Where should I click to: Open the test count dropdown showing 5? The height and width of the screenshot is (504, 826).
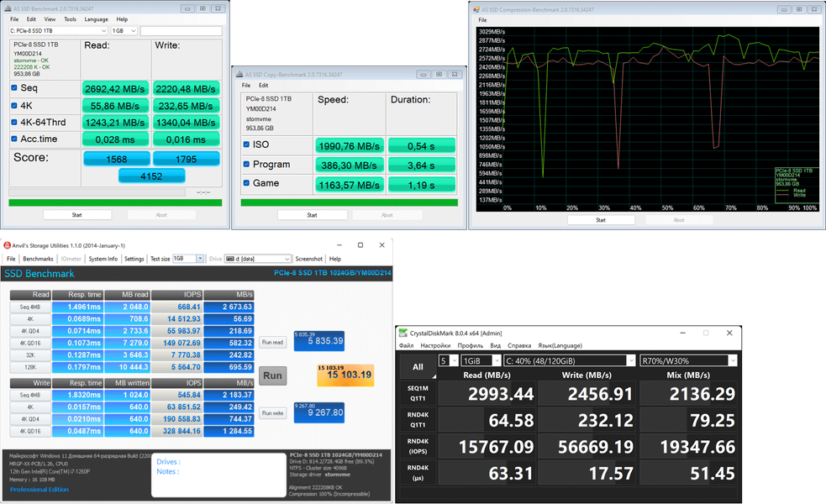click(x=448, y=360)
